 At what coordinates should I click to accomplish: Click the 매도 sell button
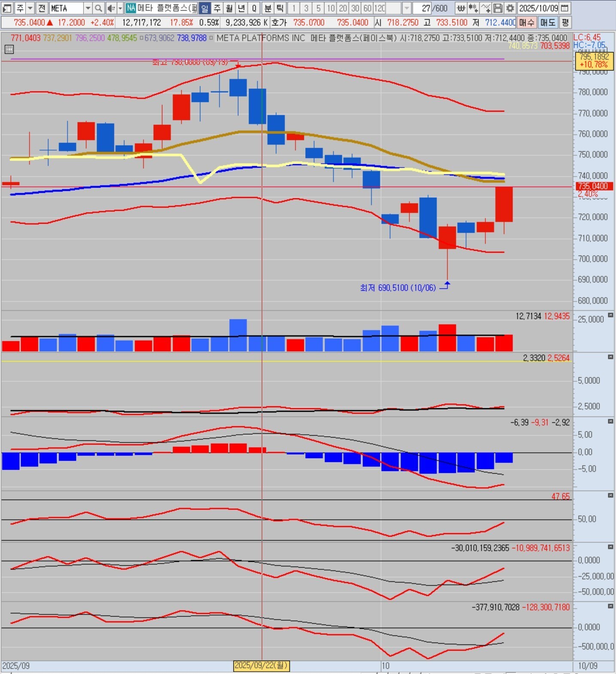[548, 22]
